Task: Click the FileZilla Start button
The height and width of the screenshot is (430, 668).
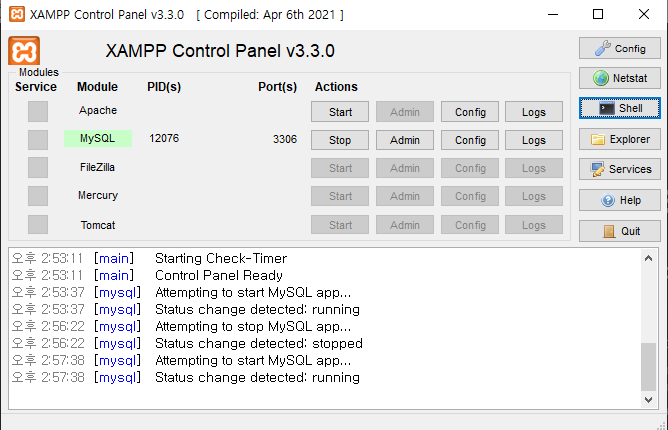Action: pos(340,168)
